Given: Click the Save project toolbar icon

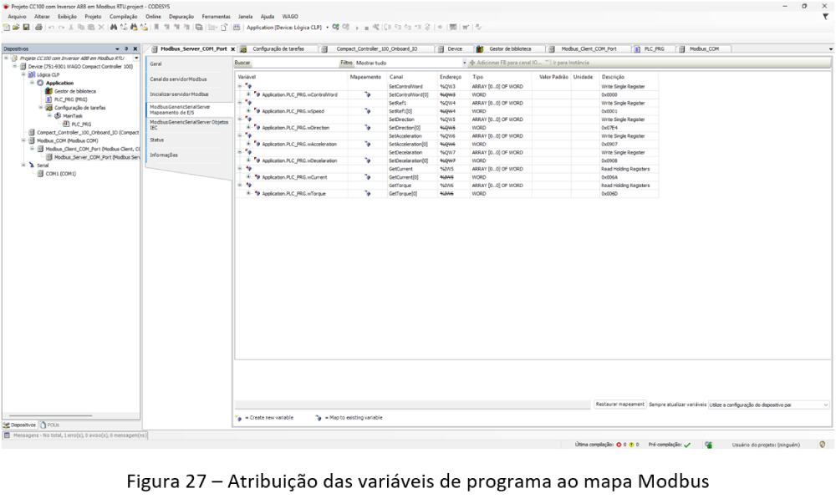Looking at the screenshot, I should tap(24, 27).
